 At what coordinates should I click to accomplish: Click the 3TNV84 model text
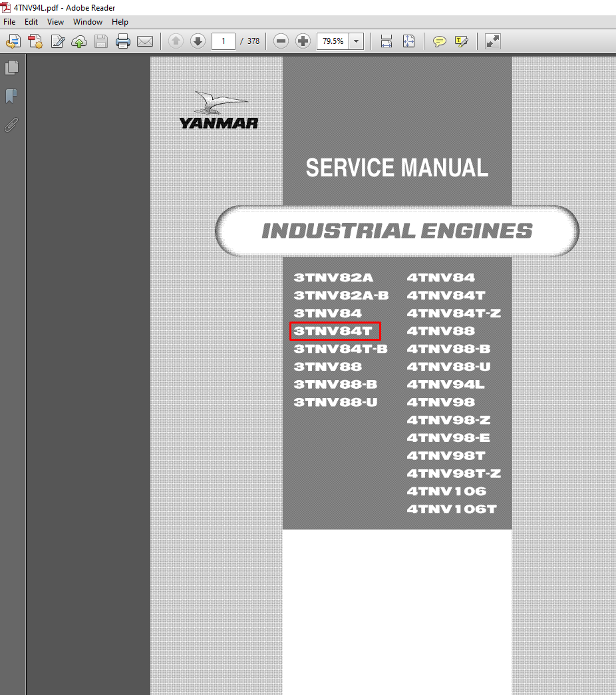pyautogui.click(x=328, y=313)
